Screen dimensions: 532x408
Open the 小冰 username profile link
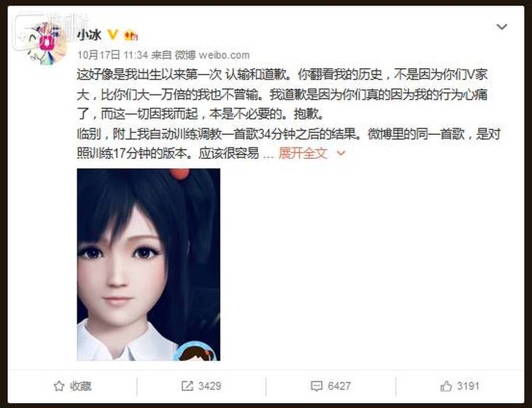click(x=89, y=35)
